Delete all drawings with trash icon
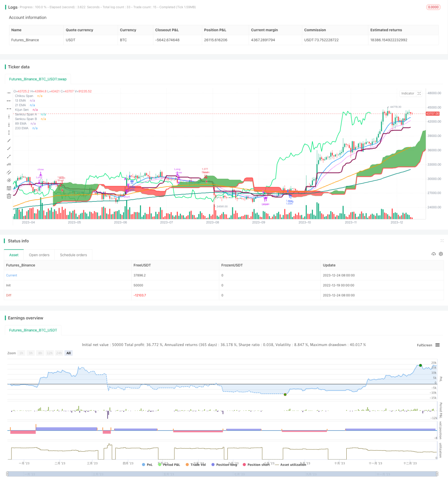Viewport: 448px width, 484px height. [x=9, y=196]
